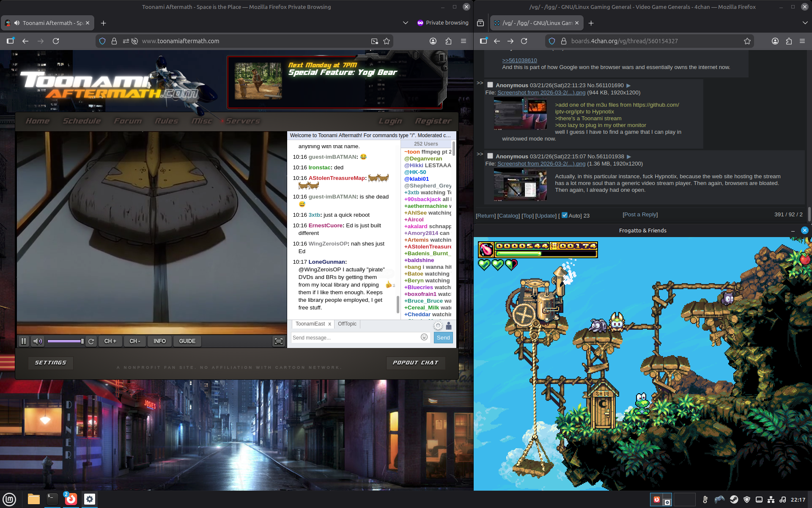
Task: Mute the video player volume
Action: (37, 341)
